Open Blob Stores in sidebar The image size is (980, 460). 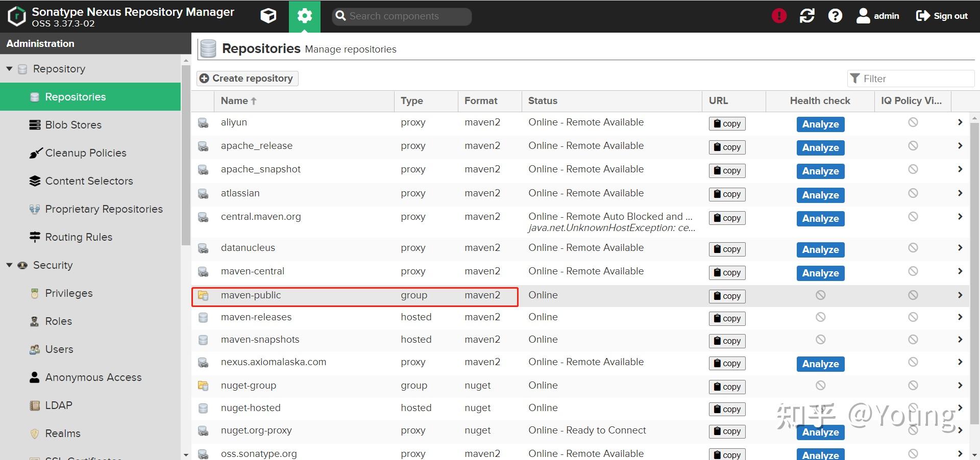[73, 125]
